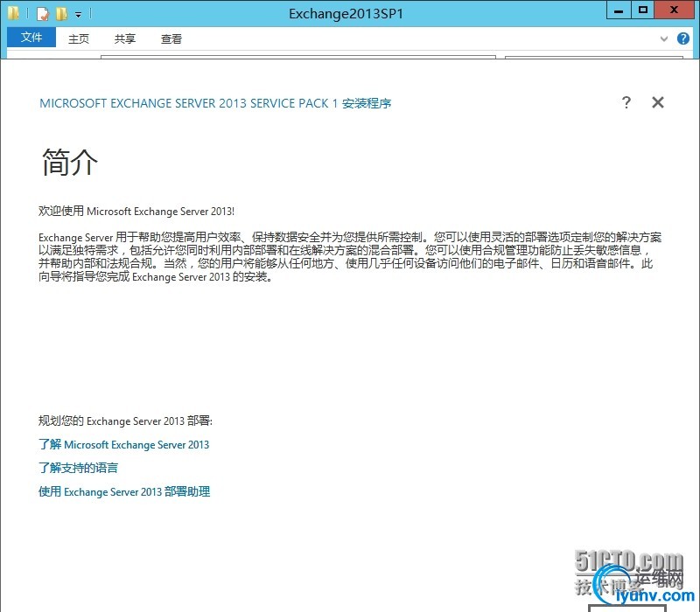The image size is (700, 612).
Task: Click the 规划您的 Exchange Server 2013 部署: label
Action: 125,421
